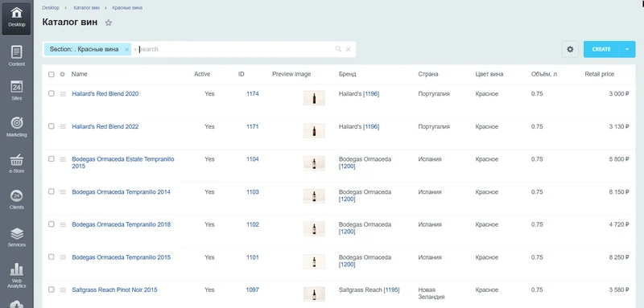644x308 pixels.
Task: Click price 5 800 ₽ cell
Action: (619, 159)
